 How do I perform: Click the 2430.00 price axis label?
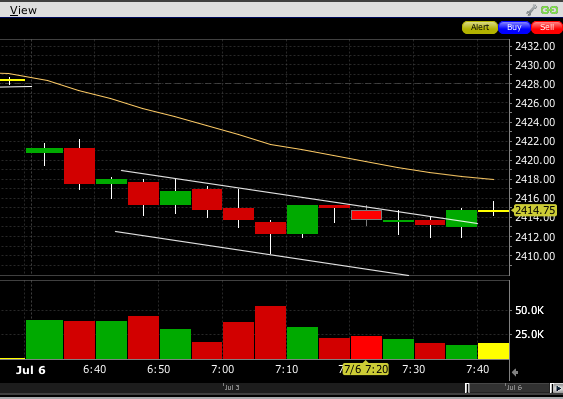tap(535, 65)
